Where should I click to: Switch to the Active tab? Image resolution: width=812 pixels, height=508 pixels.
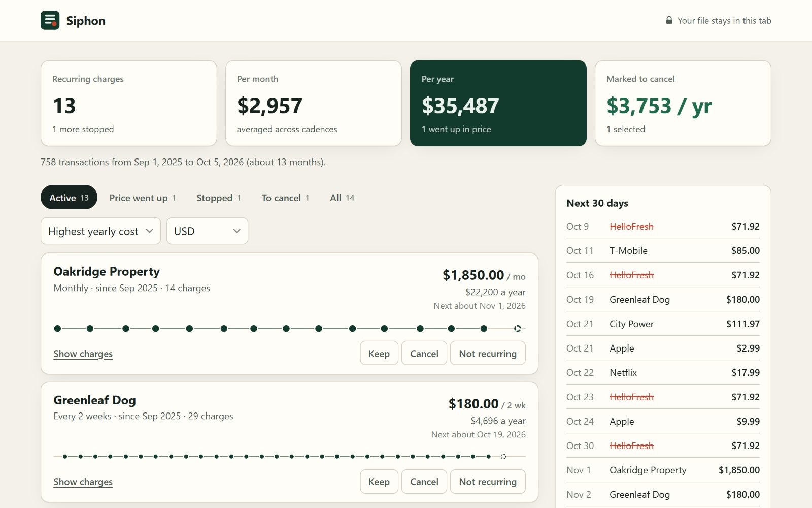point(69,198)
